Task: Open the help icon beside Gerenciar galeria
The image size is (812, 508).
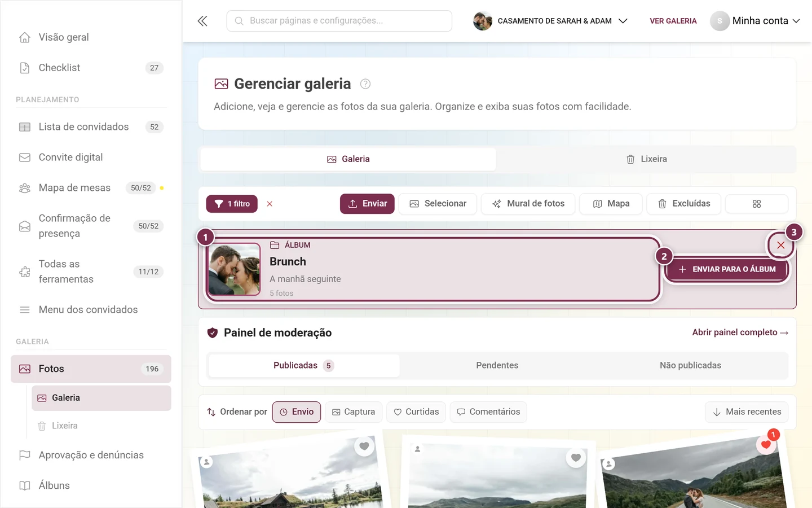Action: [x=365, y=84]
